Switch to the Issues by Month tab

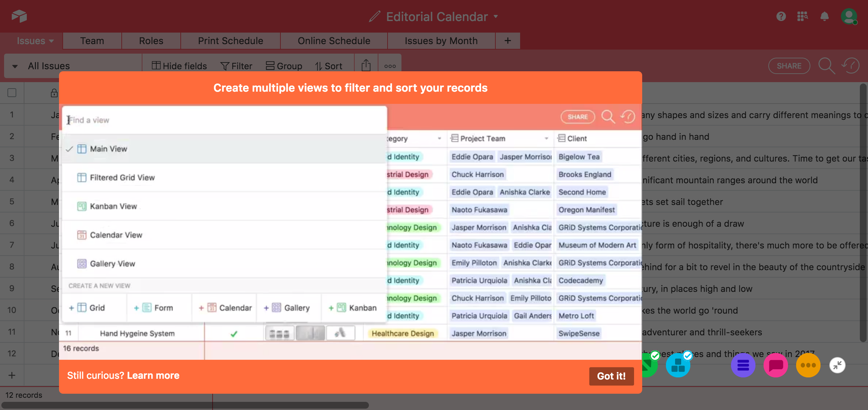[441, 41]
